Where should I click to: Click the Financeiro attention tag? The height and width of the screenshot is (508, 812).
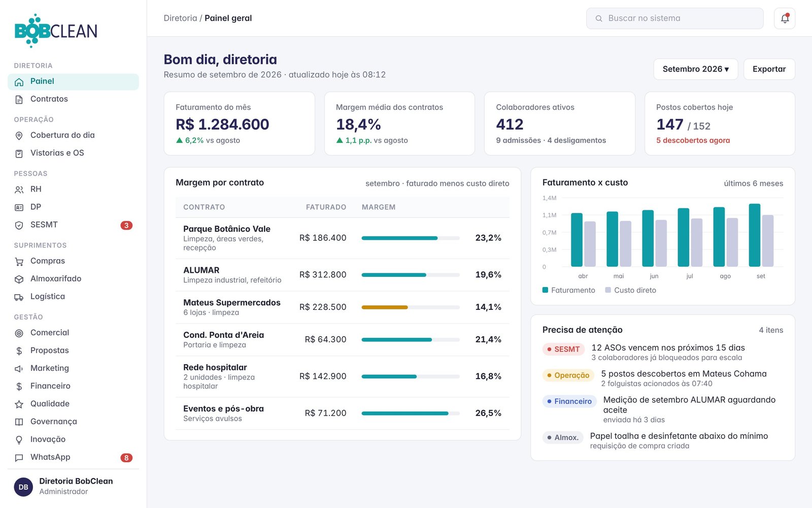569,401
